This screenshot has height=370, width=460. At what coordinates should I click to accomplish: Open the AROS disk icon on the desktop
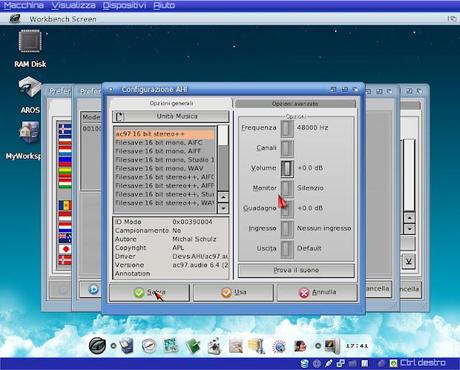tap(30, 87)
